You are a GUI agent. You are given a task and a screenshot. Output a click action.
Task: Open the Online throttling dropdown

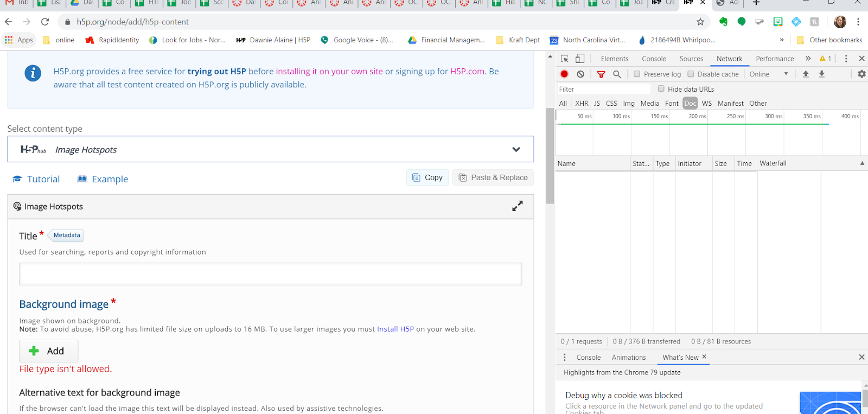769,74
